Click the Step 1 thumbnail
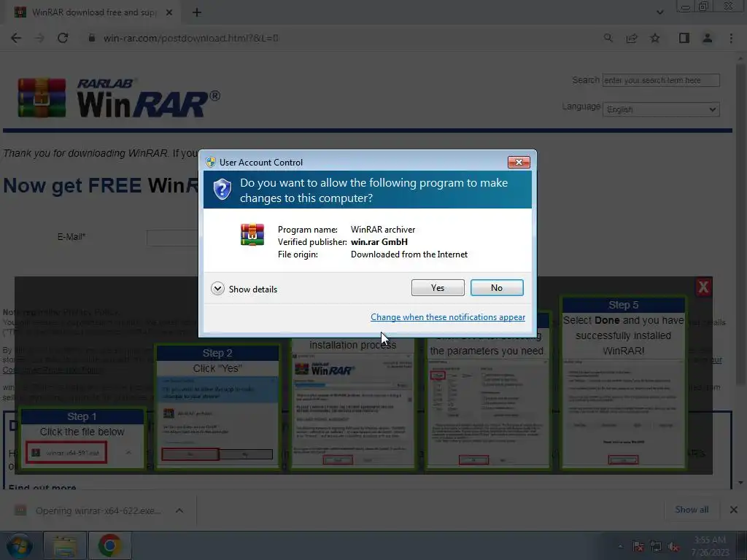 point(82,438)
